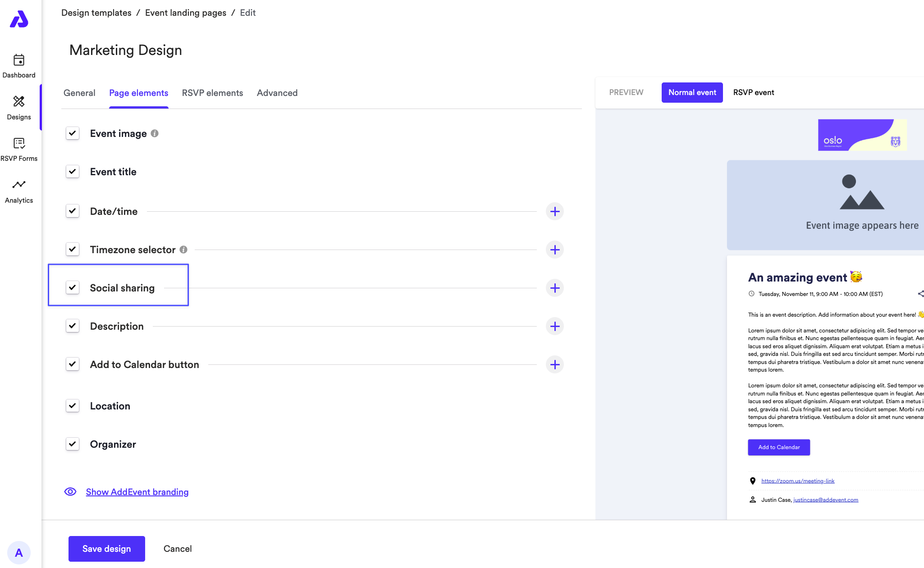This screenshot has height=568, width=924.
Task: Click the Save design button
Action: coord(107,549)
